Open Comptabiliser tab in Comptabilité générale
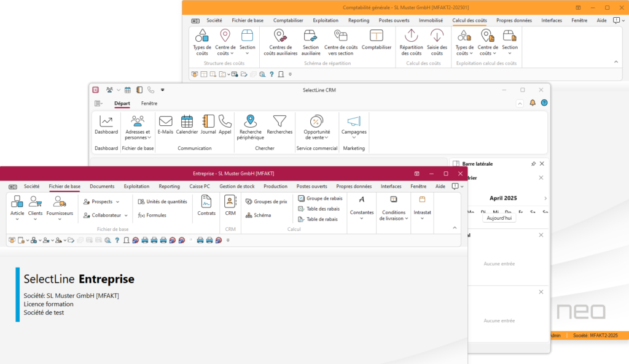This screenshot has width=629, height=364. [x=288, y=20]
